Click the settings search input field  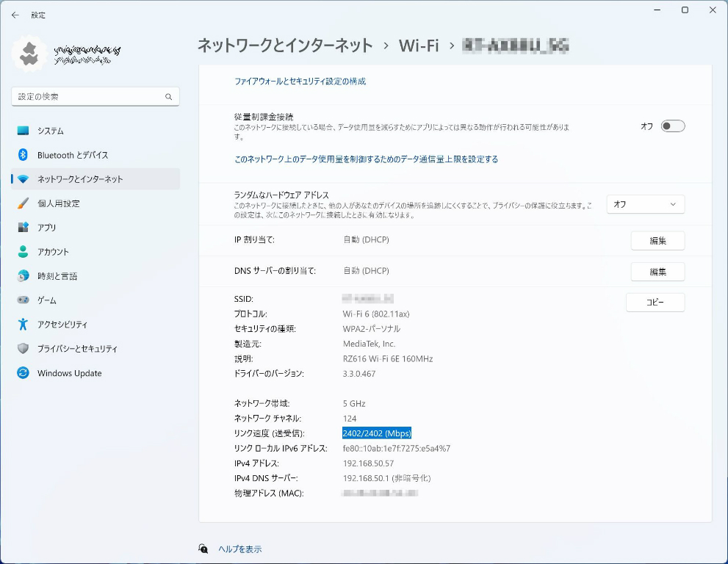(x=88, y=96)
